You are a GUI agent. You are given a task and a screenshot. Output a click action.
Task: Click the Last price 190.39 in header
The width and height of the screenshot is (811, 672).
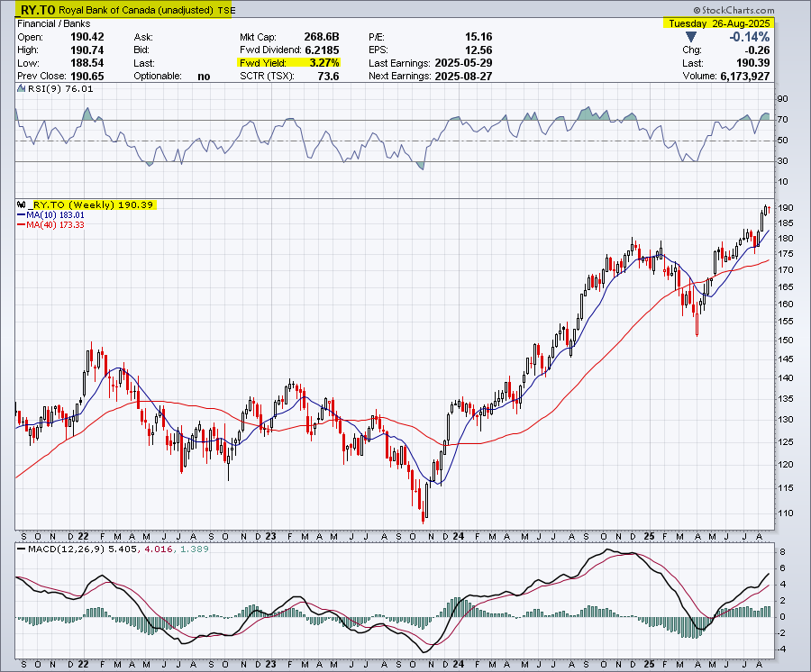coord(753,63)
